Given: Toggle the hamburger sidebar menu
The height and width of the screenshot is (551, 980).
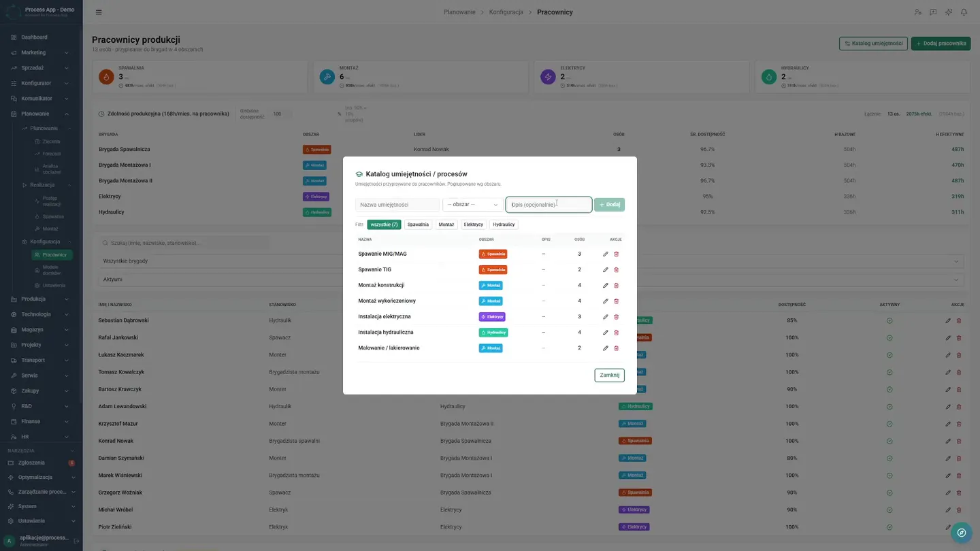Looking at the screenshot, I should tap(99, 12).
